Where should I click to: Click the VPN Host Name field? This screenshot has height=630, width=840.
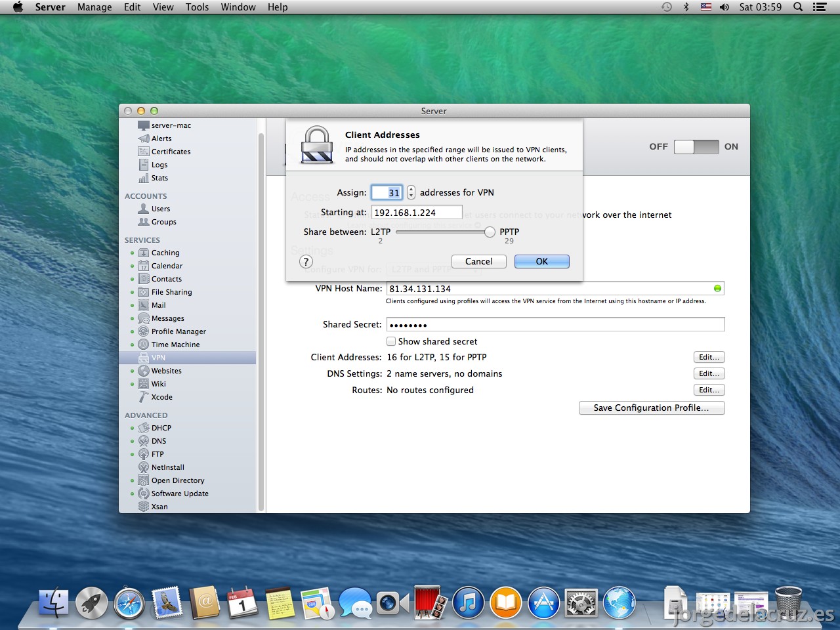click(x=555, y=288)
